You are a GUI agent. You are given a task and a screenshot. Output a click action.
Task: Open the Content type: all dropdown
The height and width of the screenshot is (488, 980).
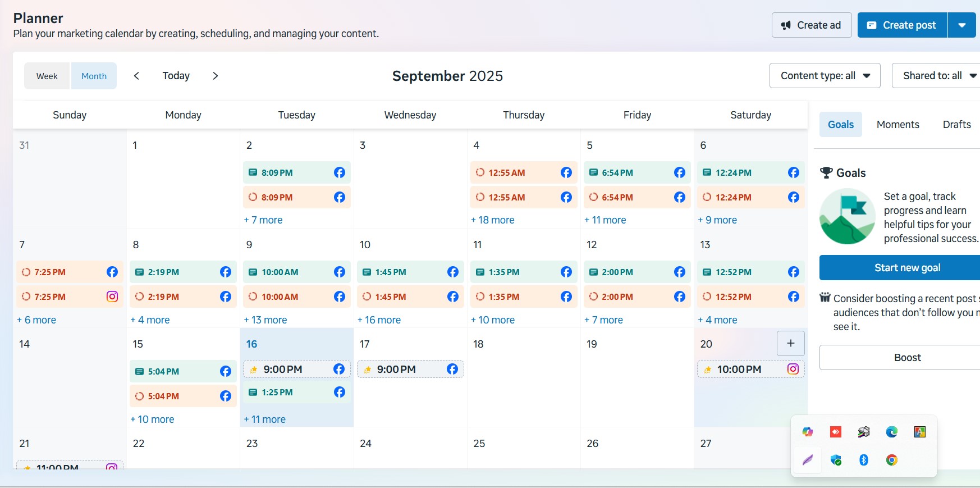click(x=825, y=76)
